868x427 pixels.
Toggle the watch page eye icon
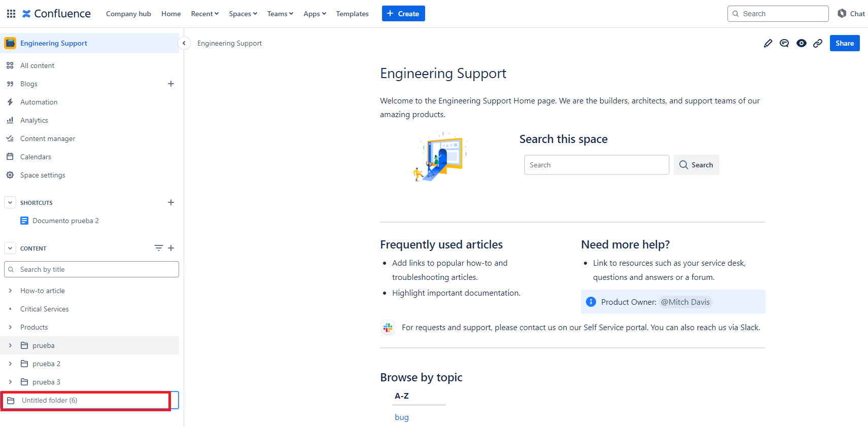point(801,44)
